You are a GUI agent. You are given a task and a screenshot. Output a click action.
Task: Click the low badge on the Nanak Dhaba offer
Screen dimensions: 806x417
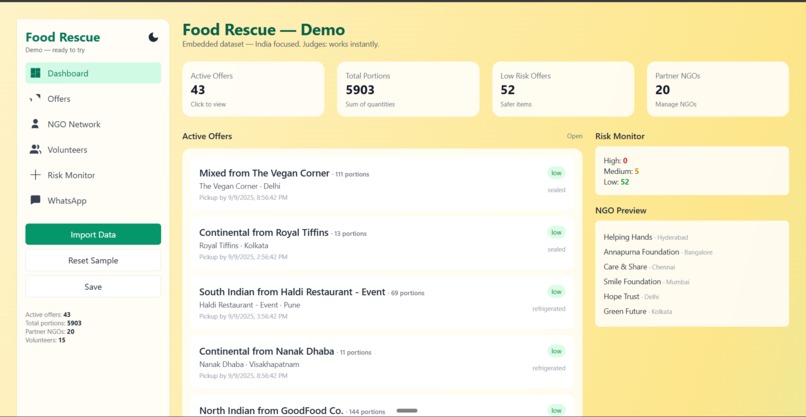(x=556, y=351)
